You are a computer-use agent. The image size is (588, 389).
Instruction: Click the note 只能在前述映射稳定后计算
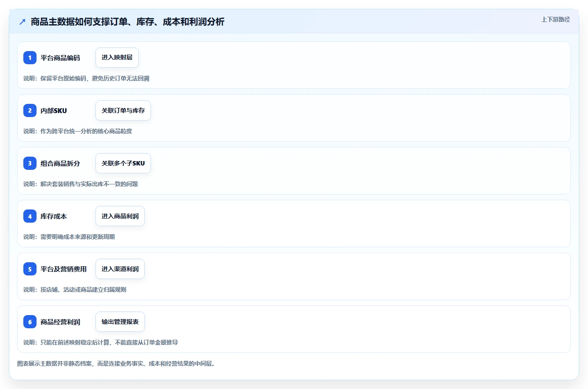[75, 342]
